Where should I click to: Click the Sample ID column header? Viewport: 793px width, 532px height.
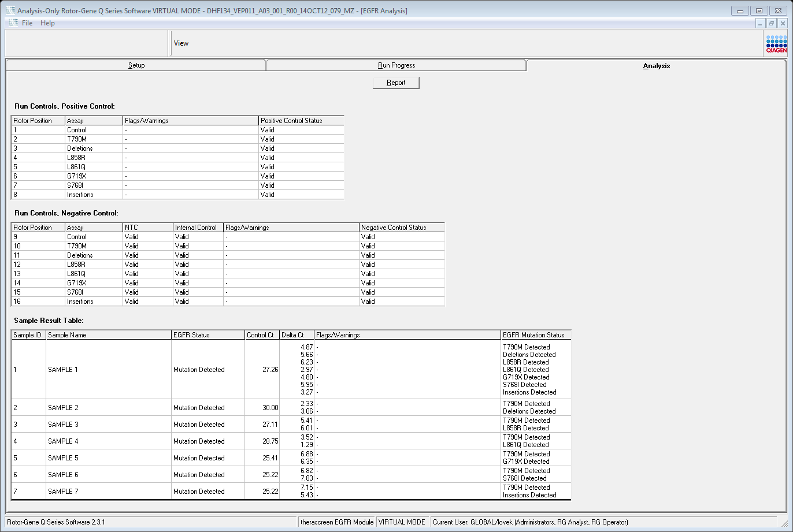pos(29,335)
